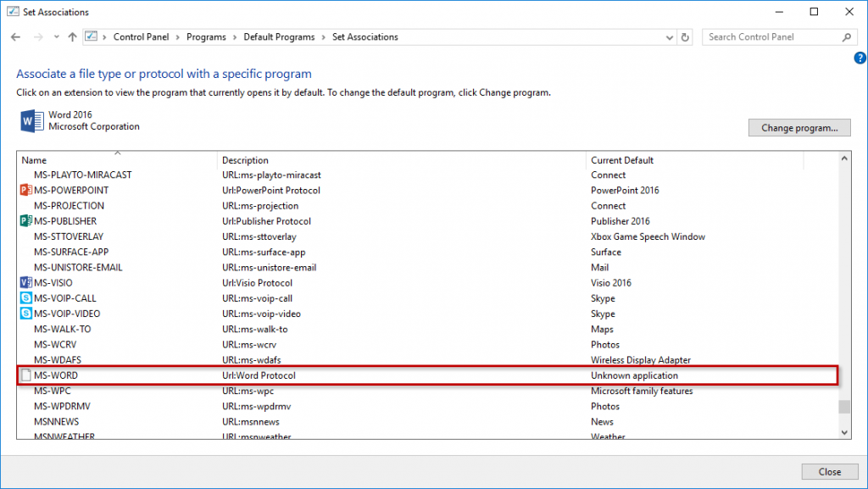Click the Change program button

click(x=798, y=128)
